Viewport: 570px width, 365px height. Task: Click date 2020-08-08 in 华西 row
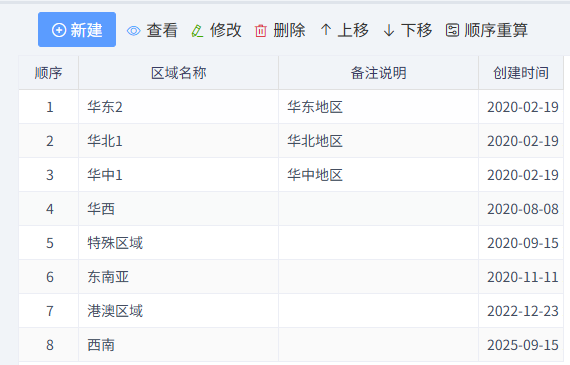523,209
